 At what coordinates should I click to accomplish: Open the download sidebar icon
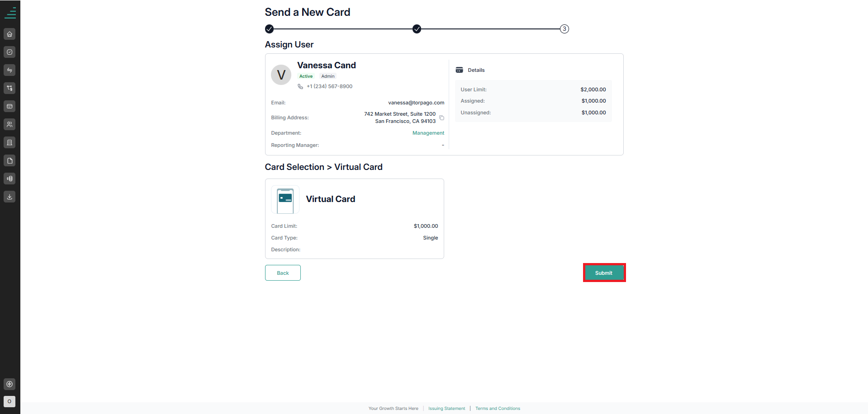click(9, 197)
